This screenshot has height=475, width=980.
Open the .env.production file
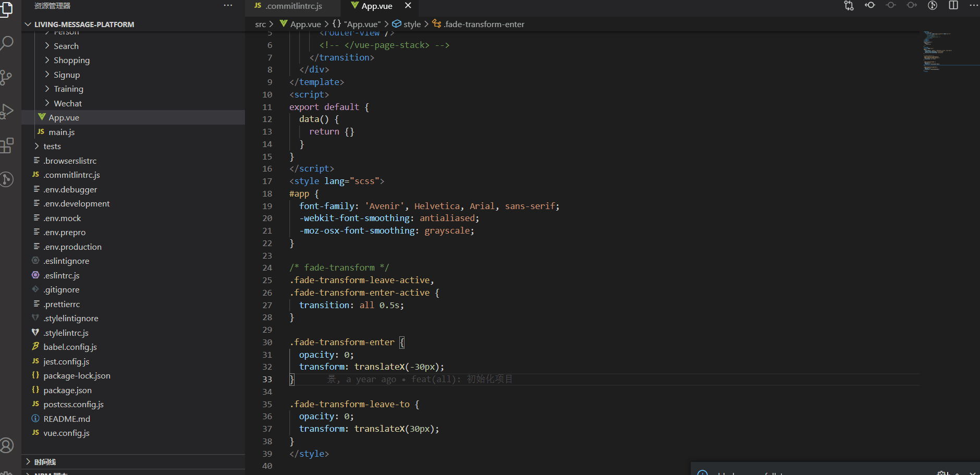coord(133,247)
